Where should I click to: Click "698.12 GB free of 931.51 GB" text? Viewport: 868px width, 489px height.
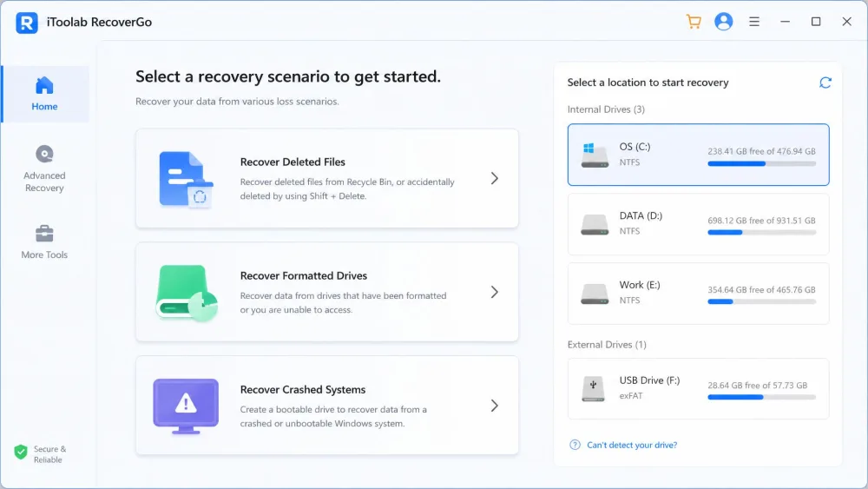click(x=761, y=221)
